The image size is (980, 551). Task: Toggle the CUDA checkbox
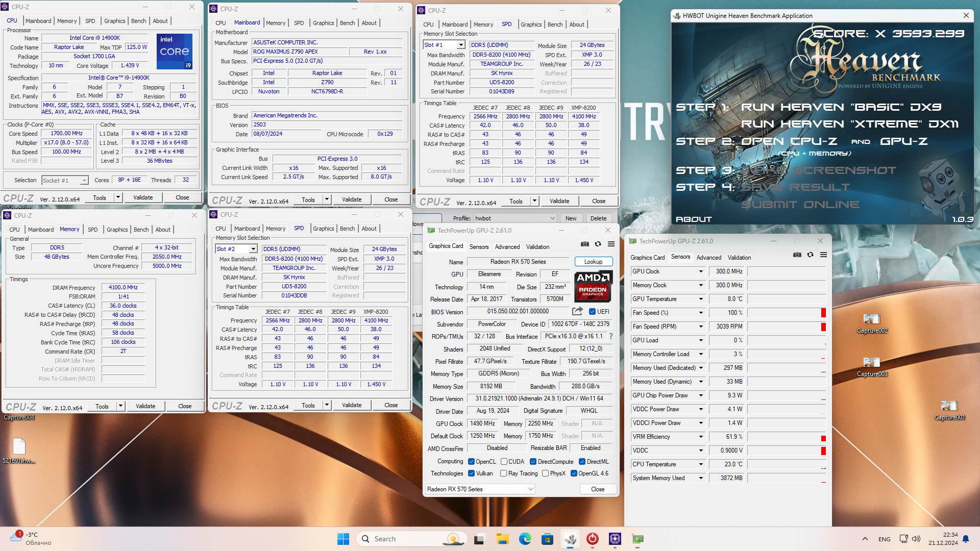pyautogui.click(x=504, y=461)
